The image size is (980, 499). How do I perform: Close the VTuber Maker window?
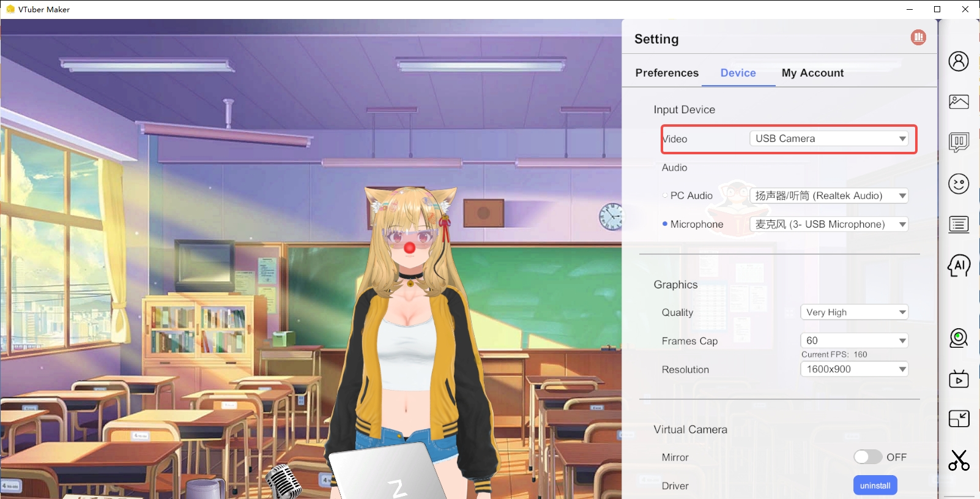965,9
